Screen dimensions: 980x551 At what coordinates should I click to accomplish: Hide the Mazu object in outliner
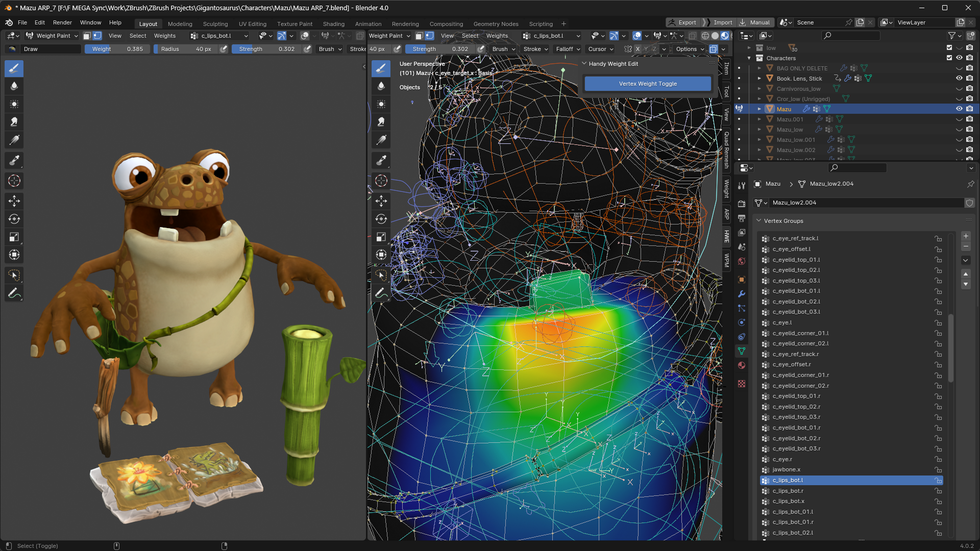pyautogui.click(x=959, y=109)
